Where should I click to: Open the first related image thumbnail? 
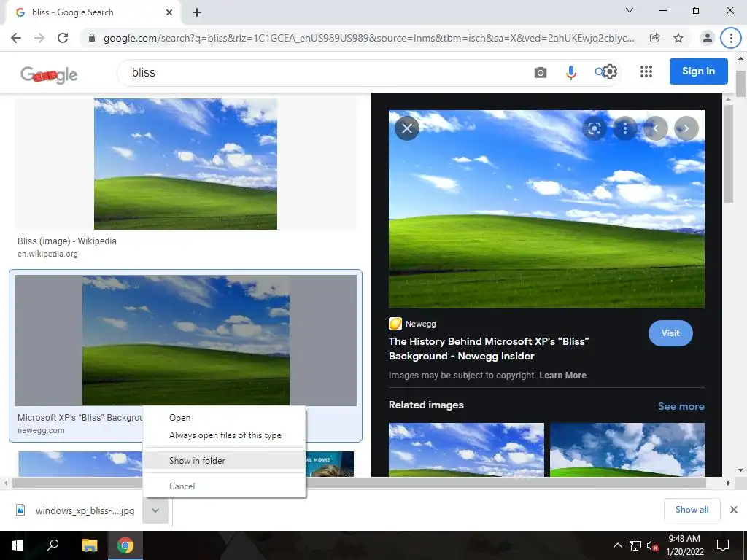pyautogui.click(x=466, y=449)
